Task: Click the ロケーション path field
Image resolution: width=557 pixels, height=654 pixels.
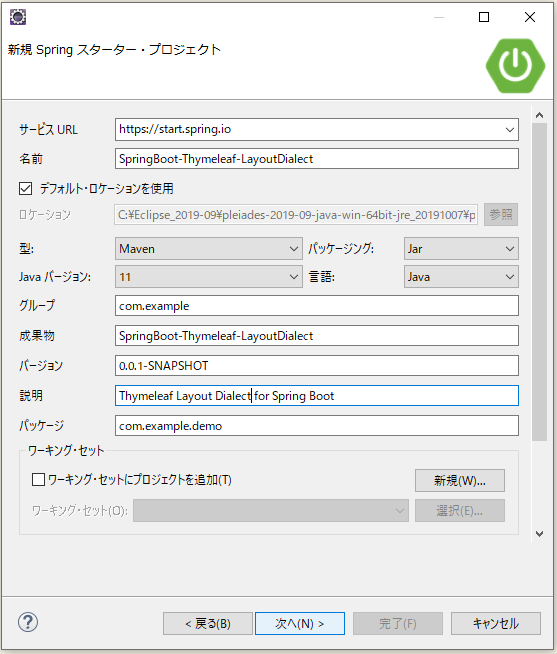Action: [296, 215]
